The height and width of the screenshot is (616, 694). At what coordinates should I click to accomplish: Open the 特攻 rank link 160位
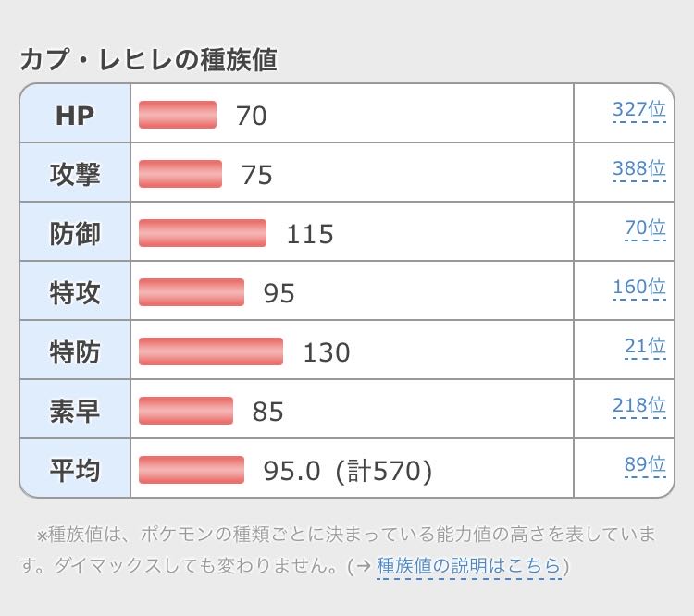pos(638,288)
